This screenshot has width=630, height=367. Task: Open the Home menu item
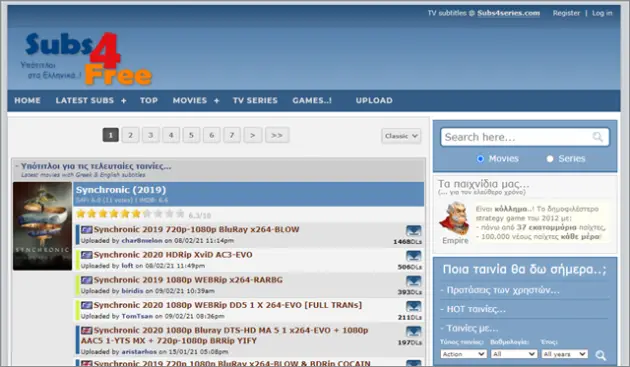click(x=27, y=100)
